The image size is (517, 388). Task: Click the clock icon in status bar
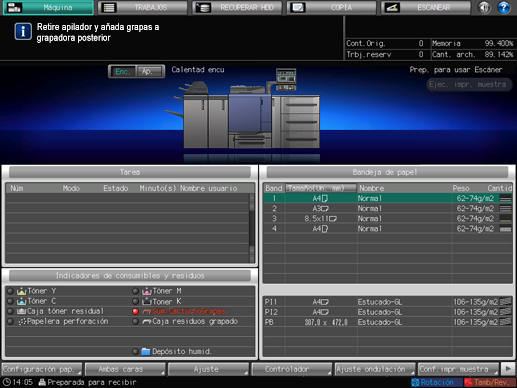point(6,382)
